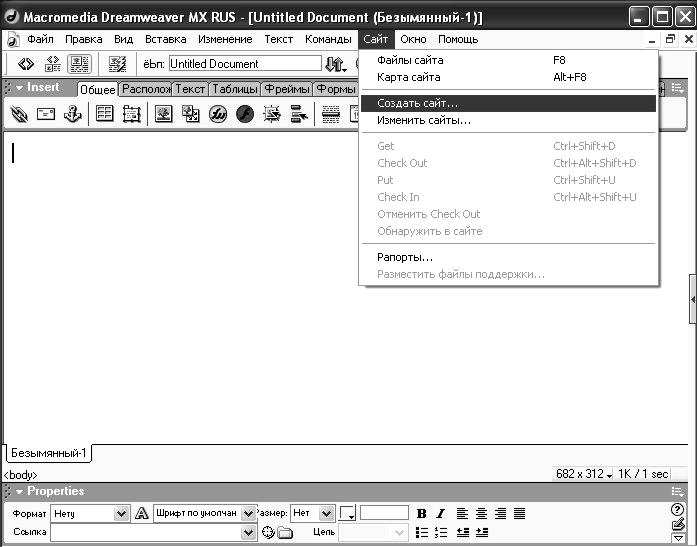Align text left in Properties
697x547 pixels.
click(x=462, y=514)
